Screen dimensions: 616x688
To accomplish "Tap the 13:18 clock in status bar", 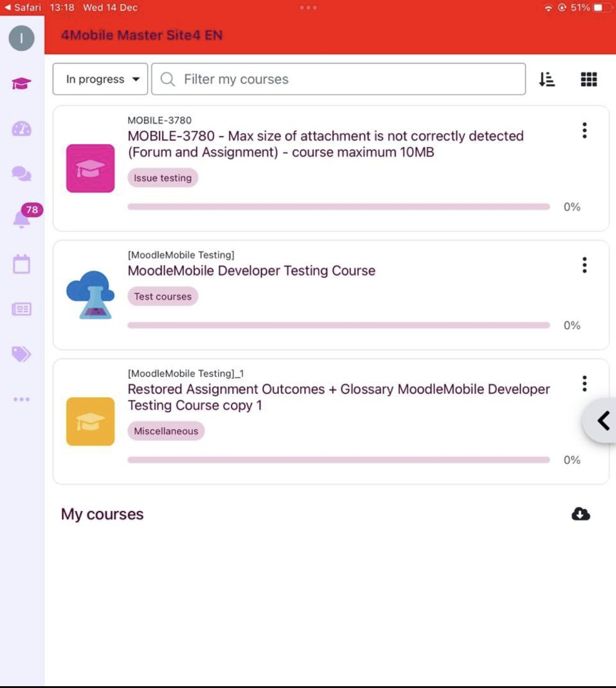I will tap(62, 7).
